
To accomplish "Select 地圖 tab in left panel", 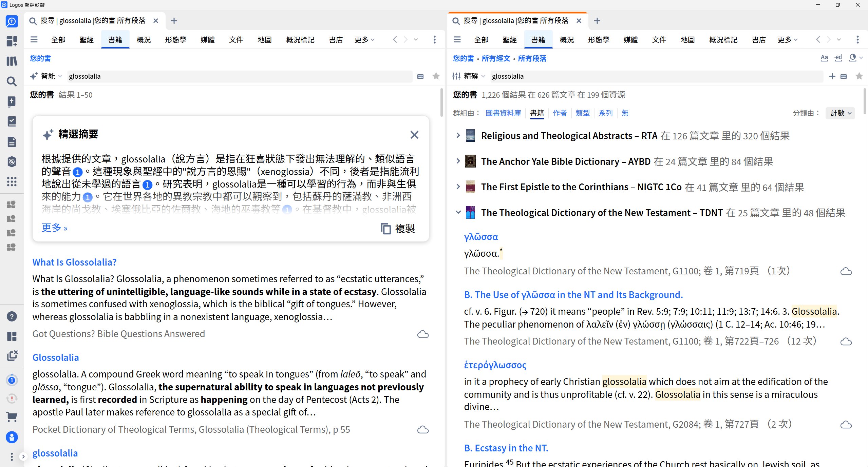I will (x=265, y=40).
